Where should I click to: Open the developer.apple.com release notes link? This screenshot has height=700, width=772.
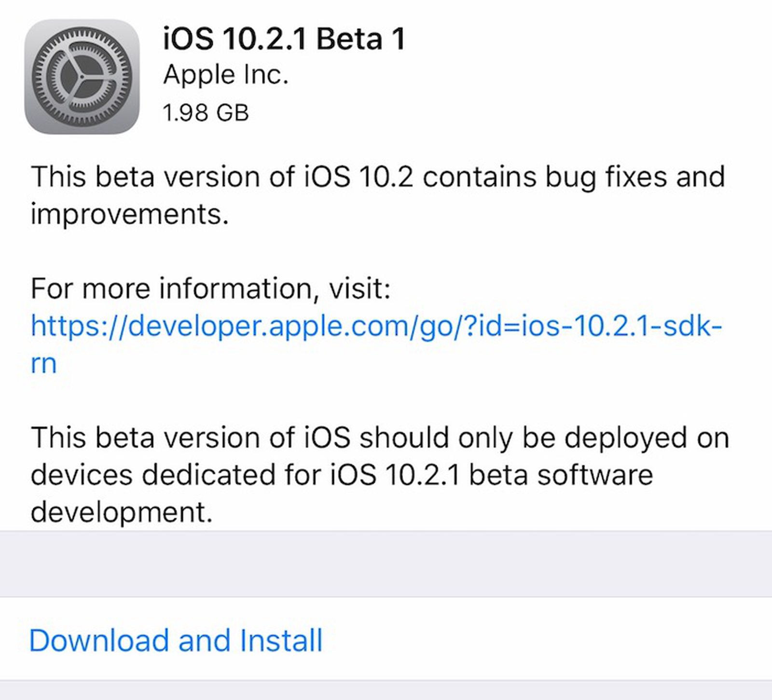pos(376,326)
